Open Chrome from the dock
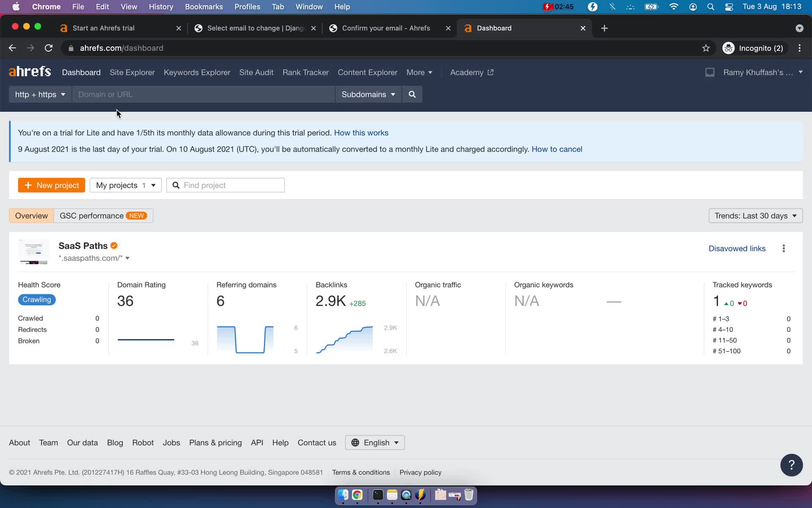This screenshot has height=508, width=812. (x=357, y=495)
